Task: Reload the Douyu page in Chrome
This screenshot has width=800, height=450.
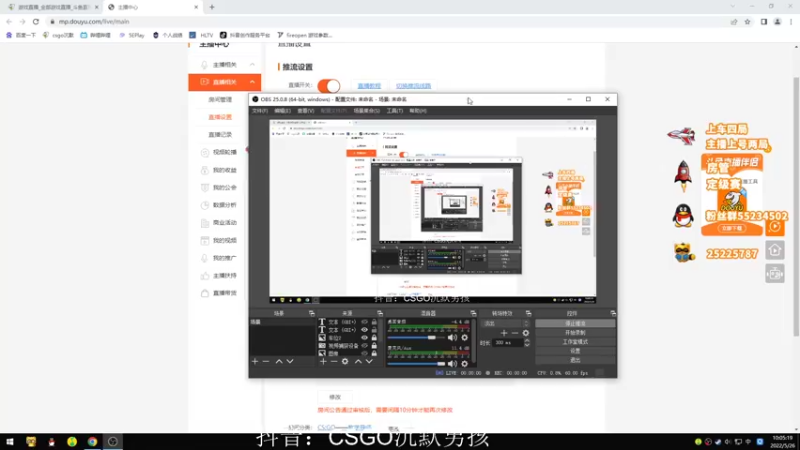Action: pyautogui.click(x=36, y=21)
